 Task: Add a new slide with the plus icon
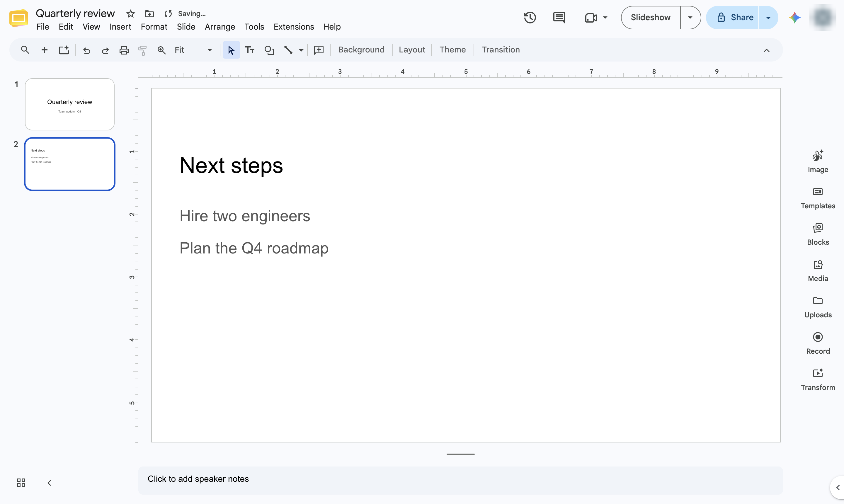pos(44,50)
